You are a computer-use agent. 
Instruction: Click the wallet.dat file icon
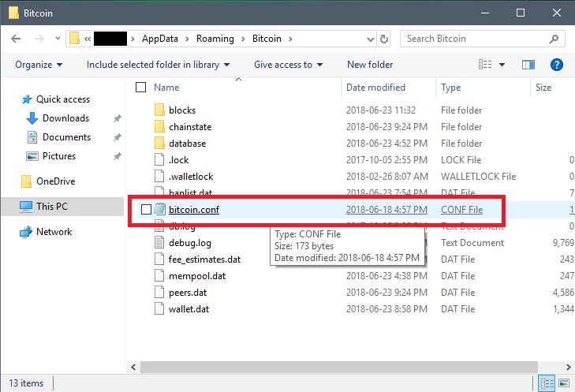(159, 308)
